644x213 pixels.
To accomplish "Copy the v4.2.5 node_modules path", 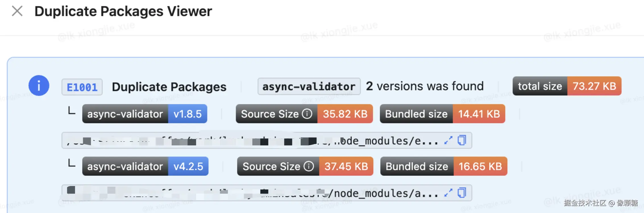I will coord(462,193).
